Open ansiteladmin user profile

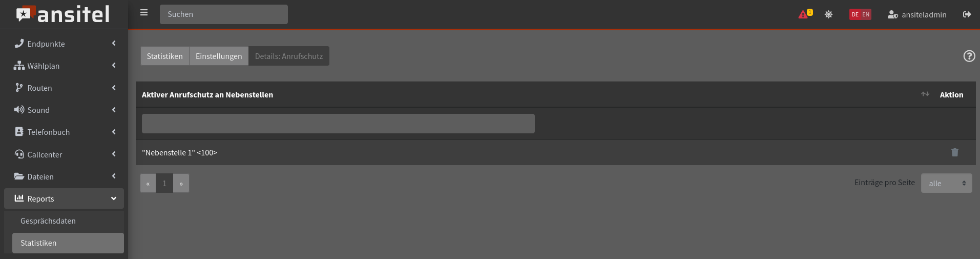(917, 14)
